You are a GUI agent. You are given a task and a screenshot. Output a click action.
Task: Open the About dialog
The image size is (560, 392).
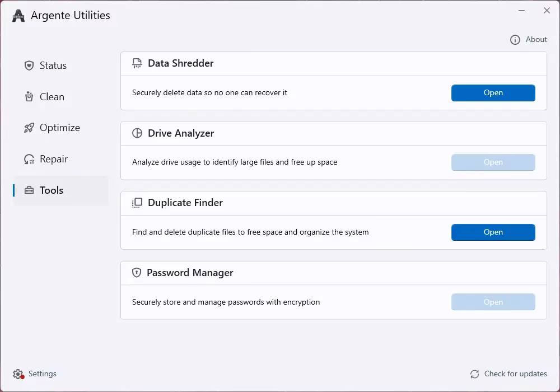(535, 39)
